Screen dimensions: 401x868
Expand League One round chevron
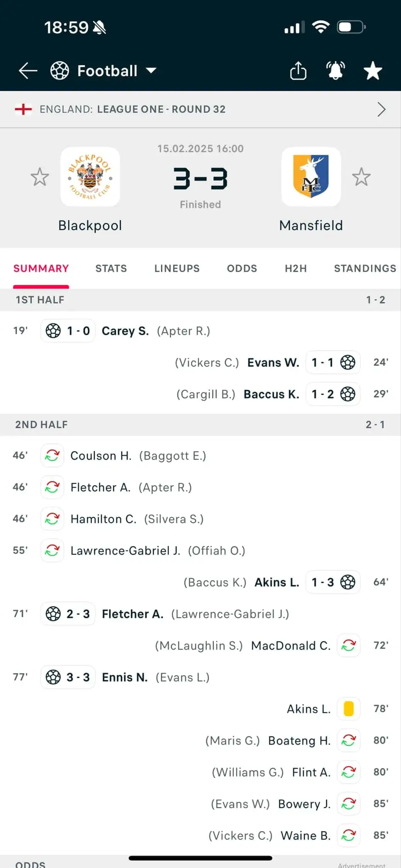381,109
